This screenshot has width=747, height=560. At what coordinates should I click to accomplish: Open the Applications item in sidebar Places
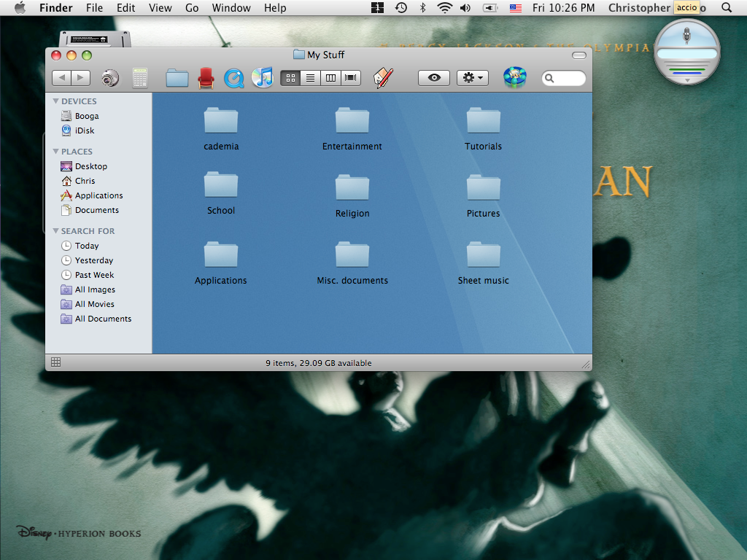click(x=97, y=195)
